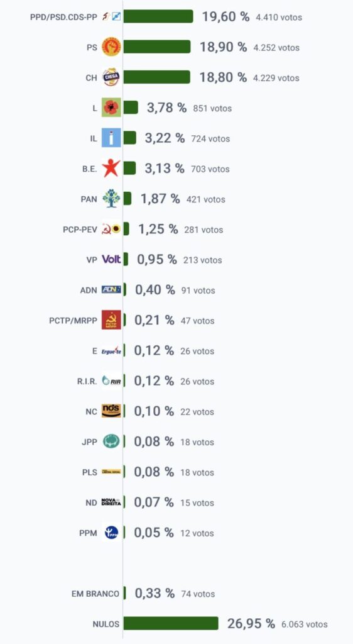Click the IL blue party icon
Viewport: 353px width, 644px height.
tap(111, 138)
